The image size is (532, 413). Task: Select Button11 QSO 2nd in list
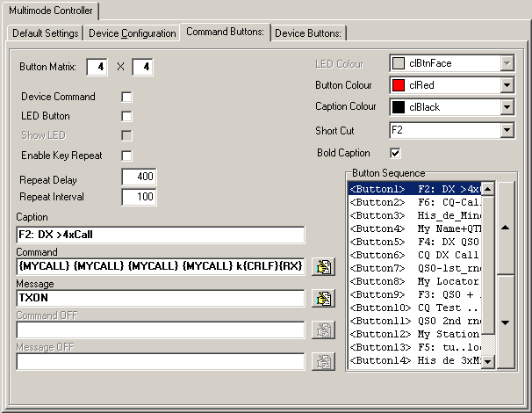(415, 321)
